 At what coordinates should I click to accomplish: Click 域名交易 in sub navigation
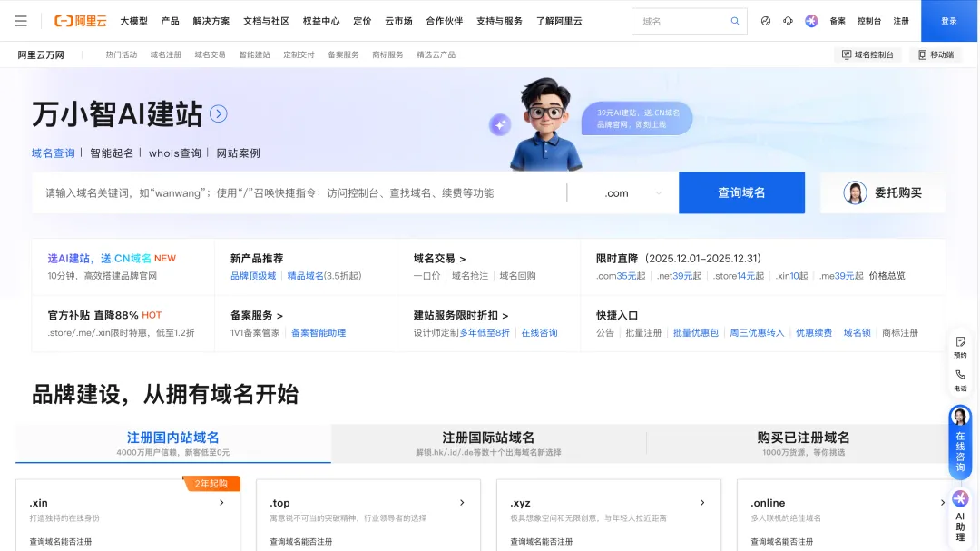(210, 54)
